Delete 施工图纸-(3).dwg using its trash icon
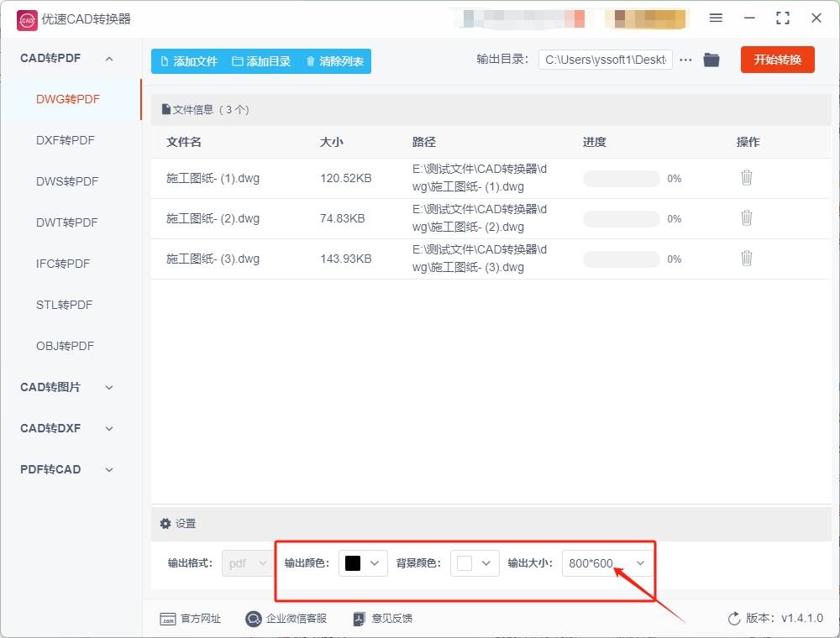This screenshot has width=840, height=638. click(x=747, y=259)
